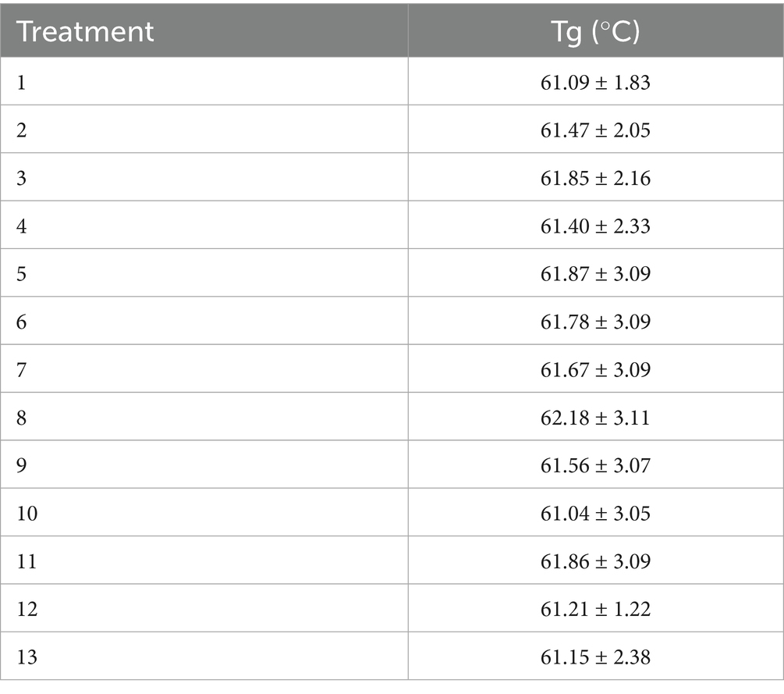Image resolution: width=784 pixels, height=694 pixels.
Task: Click treatment number 1 in the first column
Action: 21,82
